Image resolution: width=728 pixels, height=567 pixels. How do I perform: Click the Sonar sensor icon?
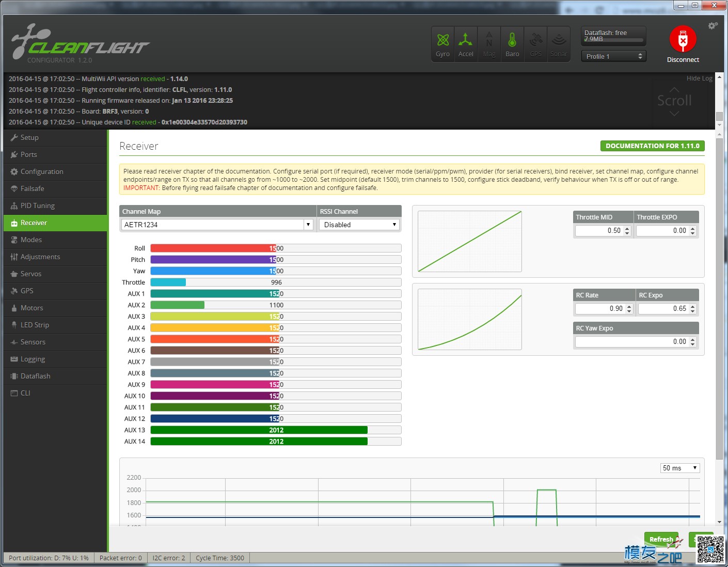pyautogui.click(x=559, y=44)
